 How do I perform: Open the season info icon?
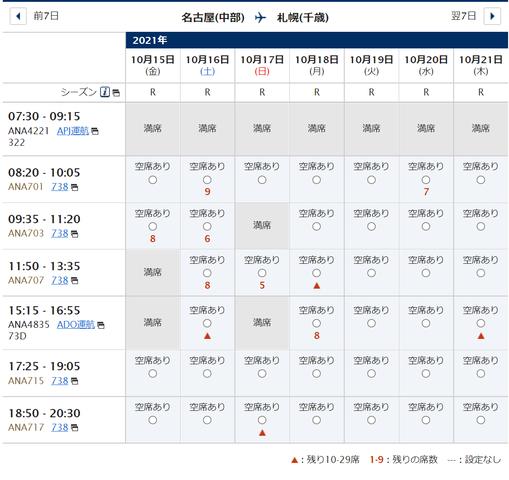(105, 92)
